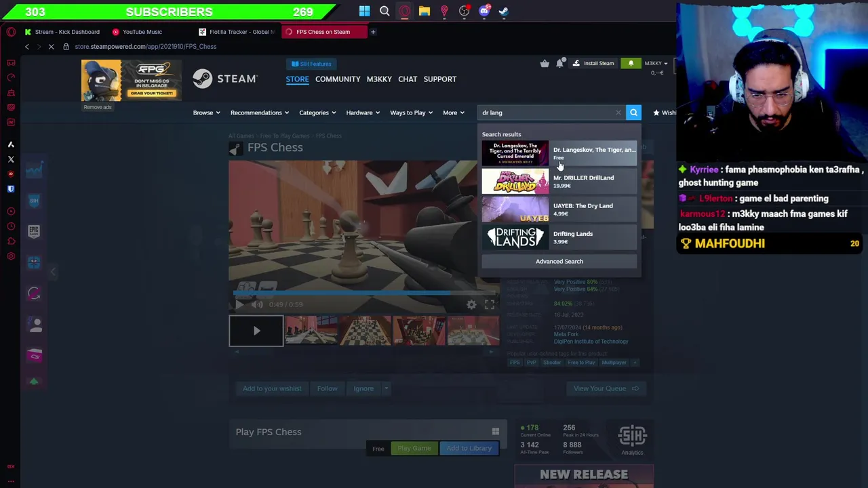
Task: Click the Opera GX menu logo
Action: click(11, 32)
